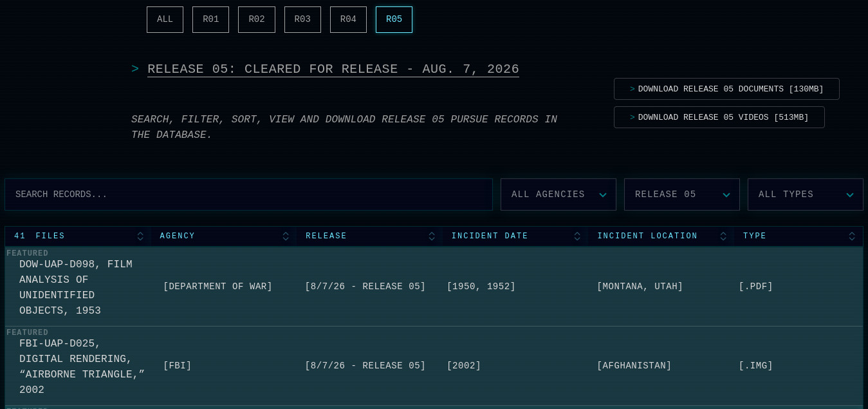Image resolution: width=868 pixels, height=409 pixels.
Task: Click the Release 05 heading link
Action: tap(333, 69)
